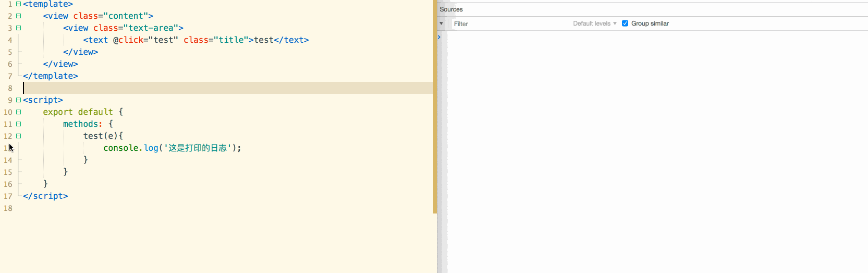The height and width of the screenshot is (273, 868).
Task: Click the closing '</view>' tag on line 6
Action: [60, 64]
